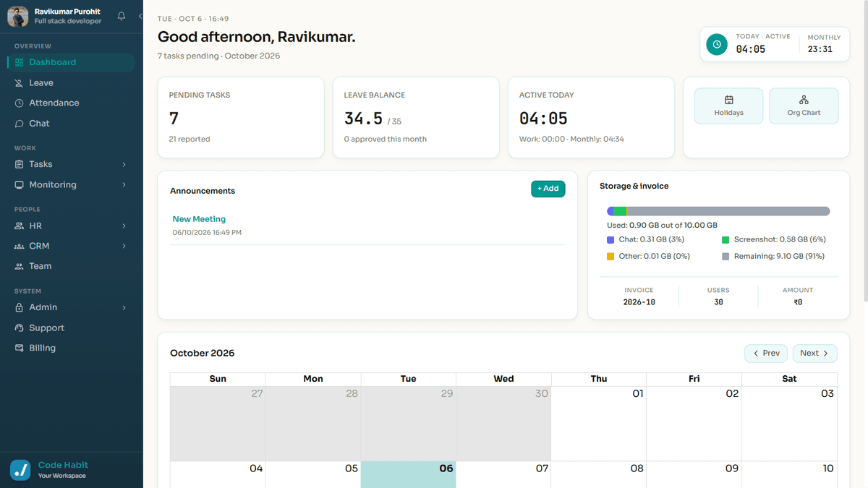Click the Amount ₹0 value
Screen dimensions: 868x488
[798, 302]
